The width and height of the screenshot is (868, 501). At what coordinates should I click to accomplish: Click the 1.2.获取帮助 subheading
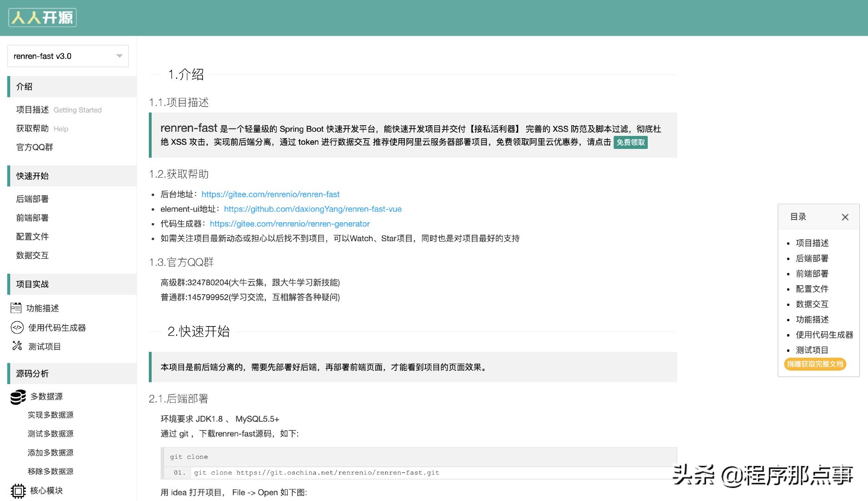tap(179, 174)
